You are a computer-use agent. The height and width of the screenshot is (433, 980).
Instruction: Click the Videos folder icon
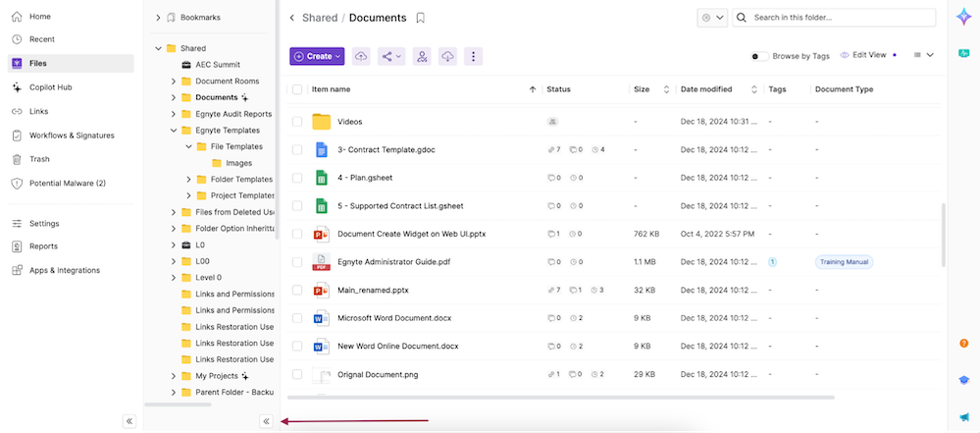pyautogui.click(x=321, y=122)
